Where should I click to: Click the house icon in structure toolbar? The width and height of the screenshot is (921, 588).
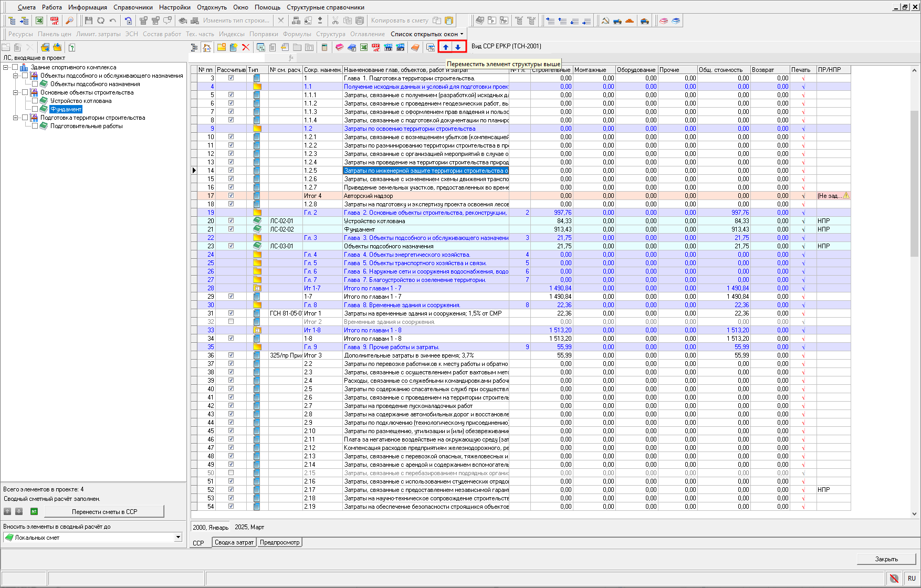(207, 48)
